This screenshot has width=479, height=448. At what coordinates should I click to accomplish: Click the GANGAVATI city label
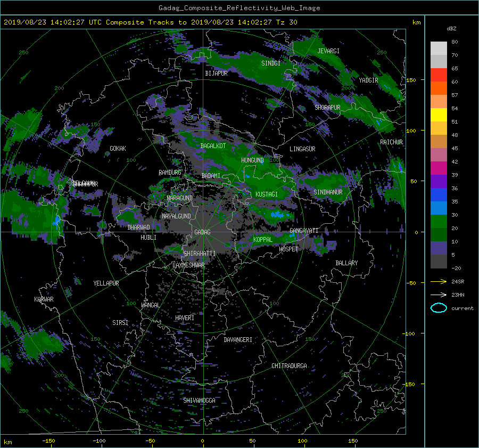304,231
